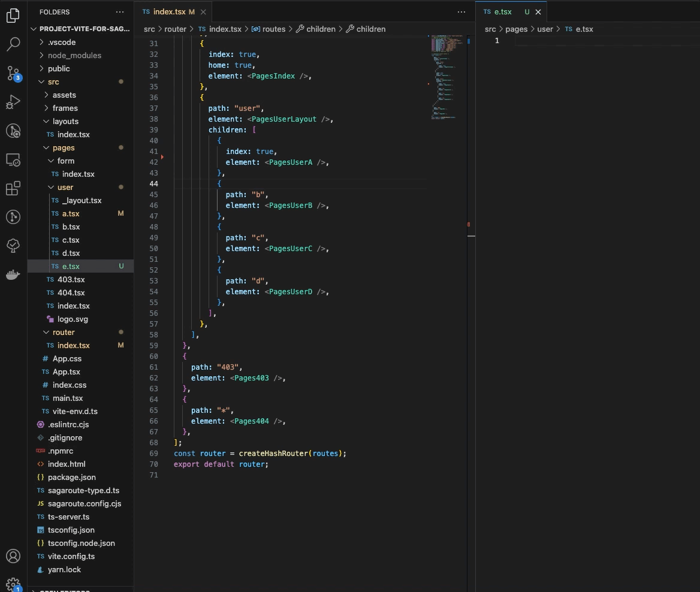Collapse the form folder

pos(80,161)
